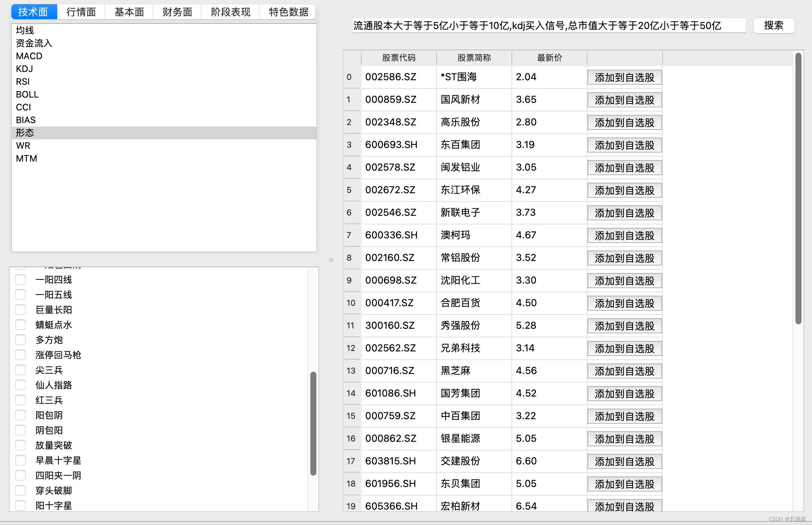Toggle the 放量突破 checkbox
Image resolution: width=812 pixels, height=525 pixels.
click(20, 446)
